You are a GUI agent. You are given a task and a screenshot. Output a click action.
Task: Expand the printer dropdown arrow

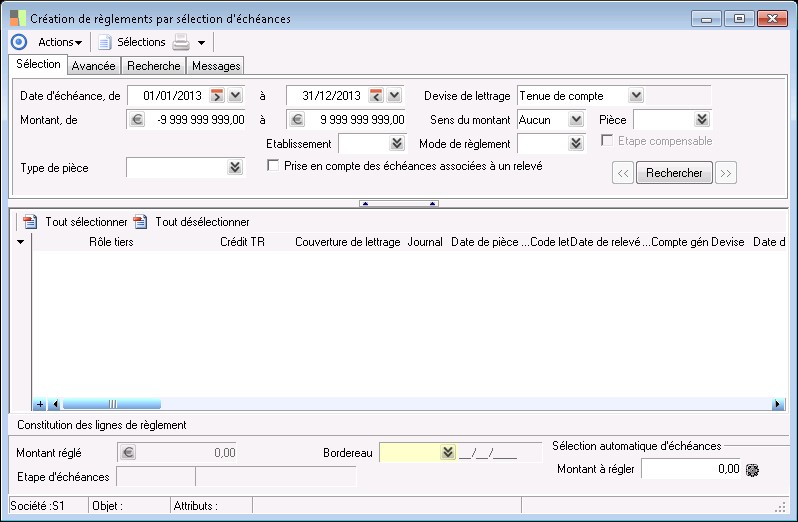pyautogui.click(x=202, y=43)
